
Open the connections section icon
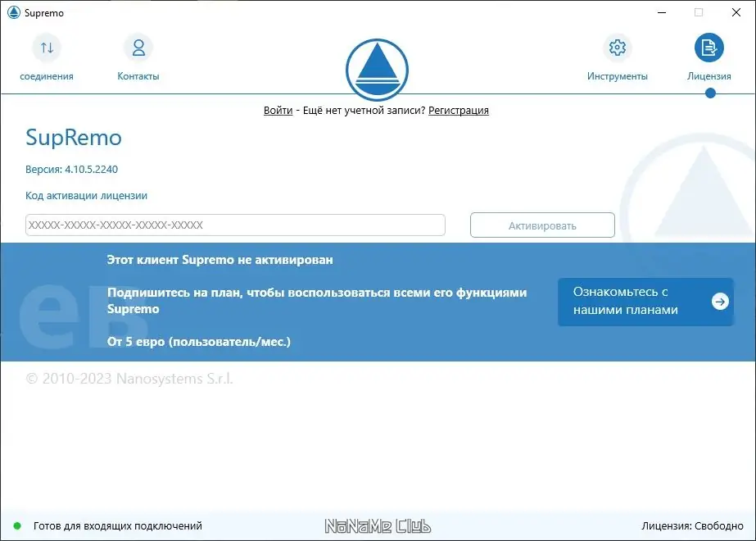point(47,48)
